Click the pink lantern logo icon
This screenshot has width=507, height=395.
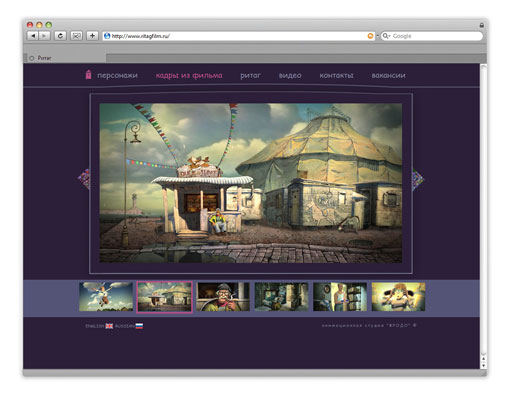click(x=88, y=74)
